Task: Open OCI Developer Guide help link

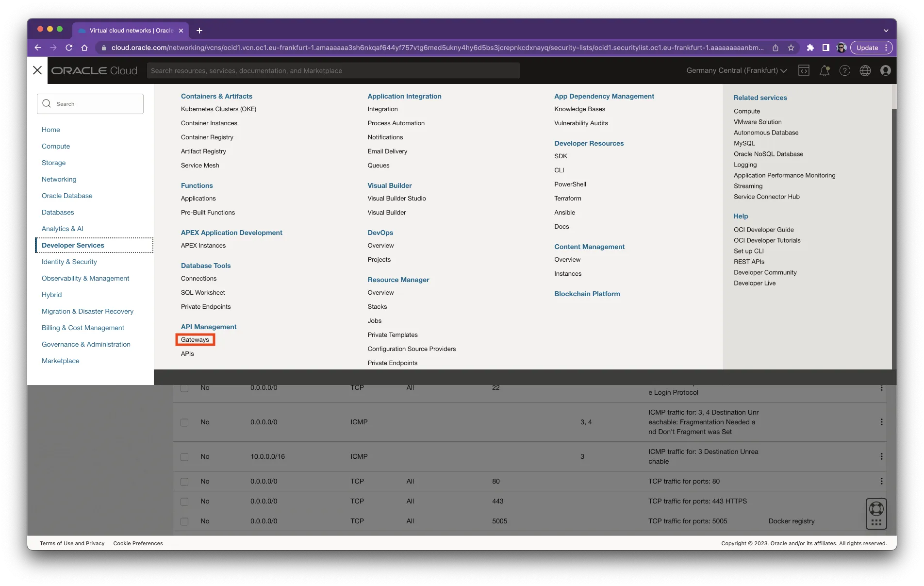Action: click(x=764, y=230)
